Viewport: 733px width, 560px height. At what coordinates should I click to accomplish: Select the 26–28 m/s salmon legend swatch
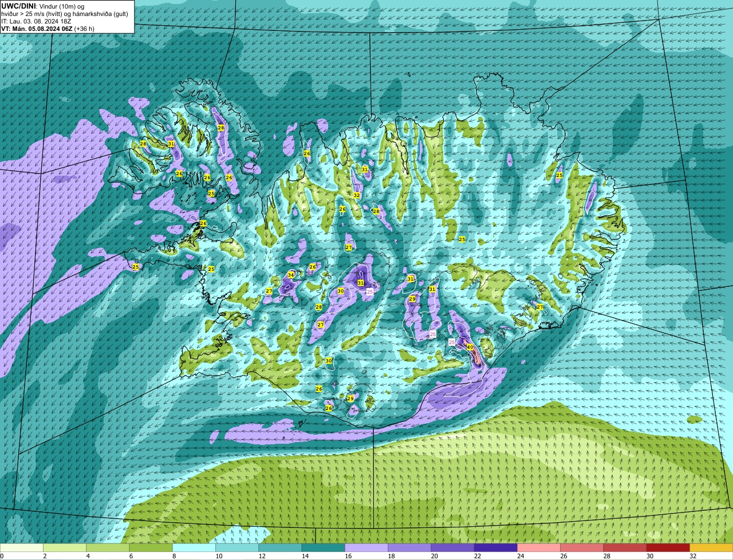point(582,548)
